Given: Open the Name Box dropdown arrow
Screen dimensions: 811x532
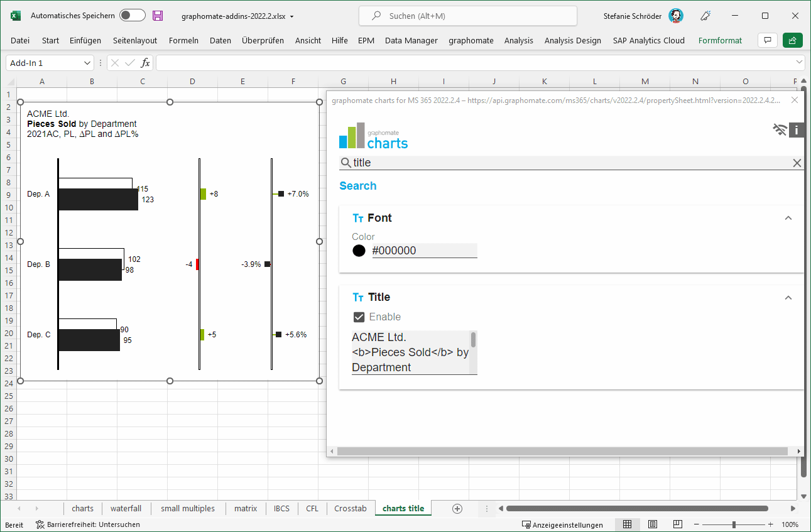Looking at the screenshot, I should (x=87, y=63).
